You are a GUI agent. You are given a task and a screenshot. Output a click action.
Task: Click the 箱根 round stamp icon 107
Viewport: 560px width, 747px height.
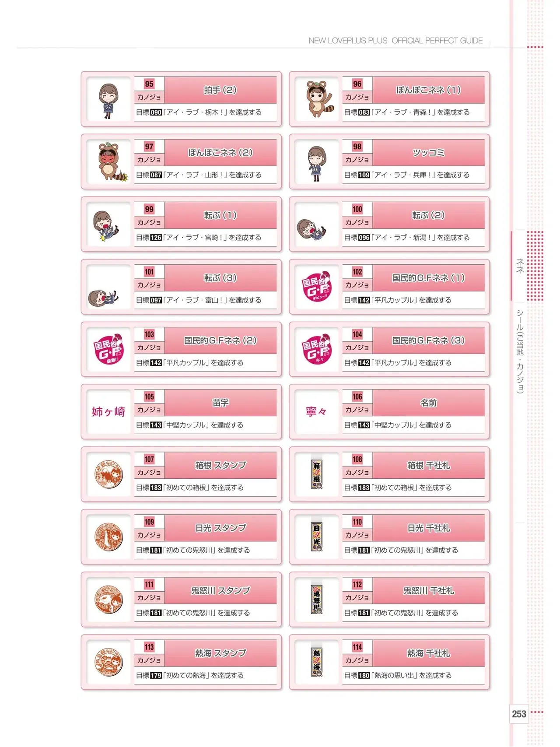click(x=109, y=474)
